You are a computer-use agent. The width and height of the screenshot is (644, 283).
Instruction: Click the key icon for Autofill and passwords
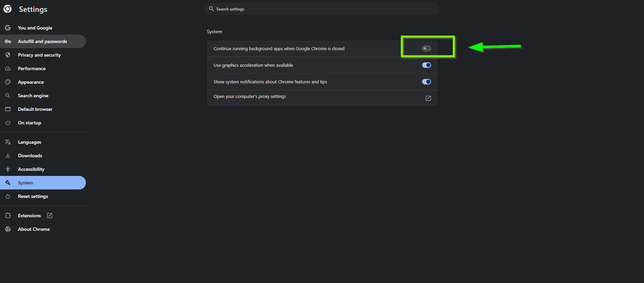coord(8,41)
